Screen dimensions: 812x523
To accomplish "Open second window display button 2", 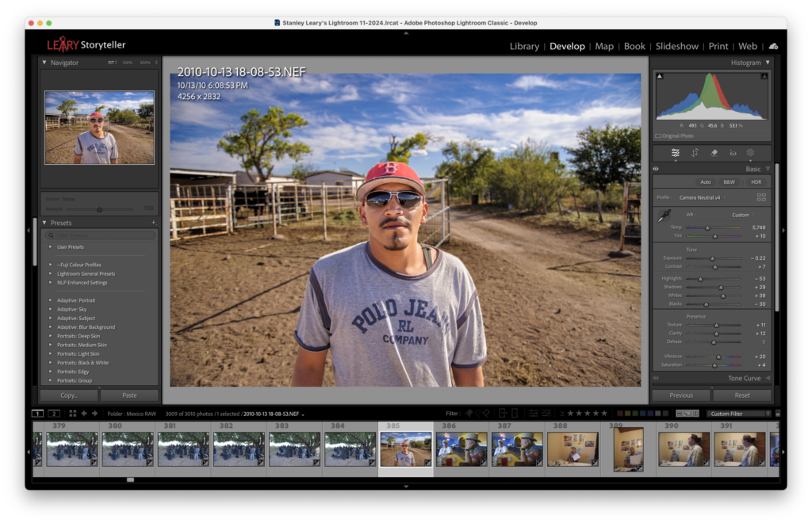I will coord(54,414).
